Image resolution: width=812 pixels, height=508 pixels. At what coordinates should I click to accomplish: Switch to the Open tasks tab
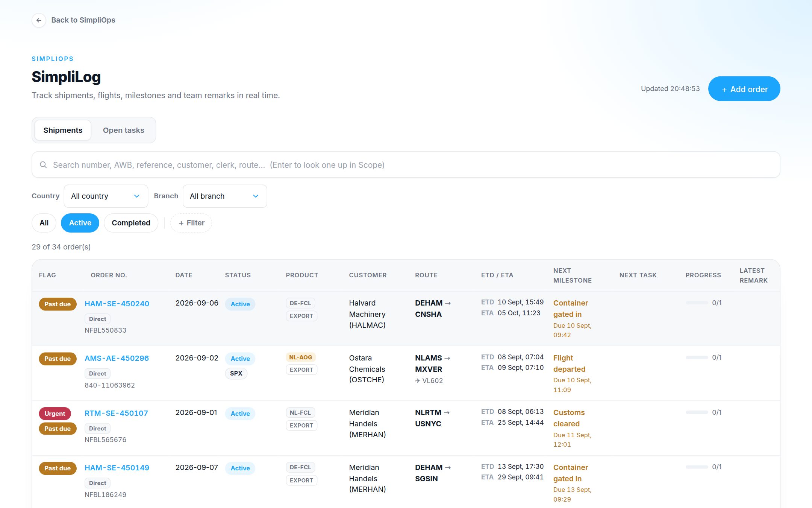(123, 130)
